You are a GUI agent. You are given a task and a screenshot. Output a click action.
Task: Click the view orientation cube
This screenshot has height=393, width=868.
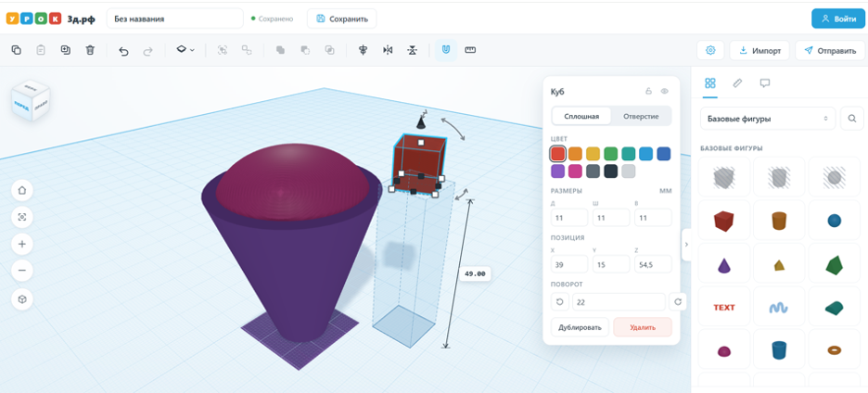[31, 99]
